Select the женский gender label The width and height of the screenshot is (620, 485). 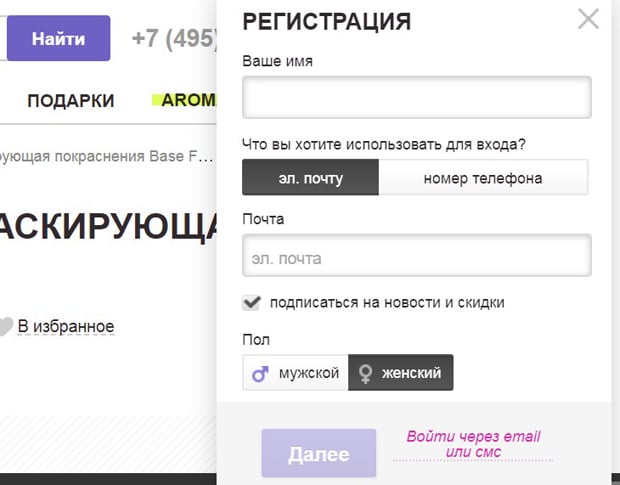[x=411, y=373]
